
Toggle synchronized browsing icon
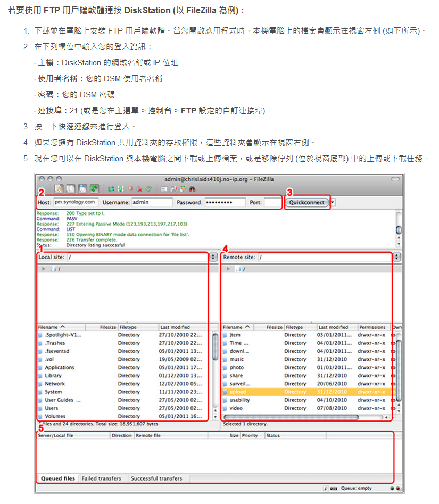pos(183,189)
